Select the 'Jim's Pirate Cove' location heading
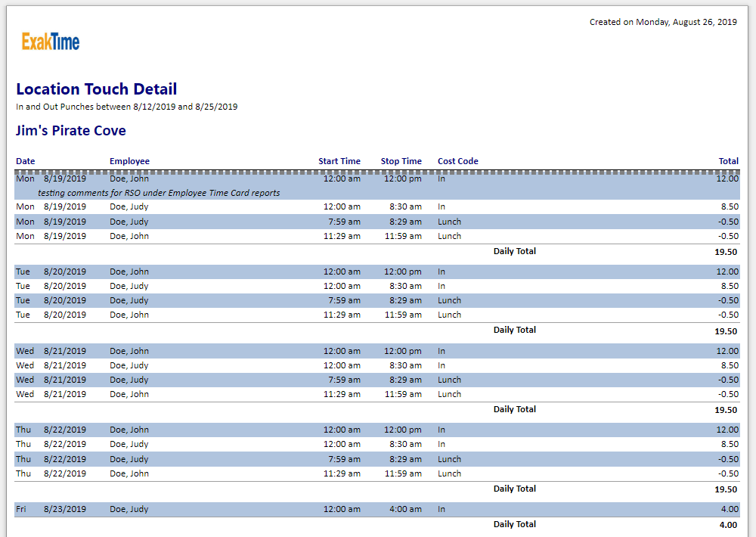The image size is (756, 537). tap(71, 130)
